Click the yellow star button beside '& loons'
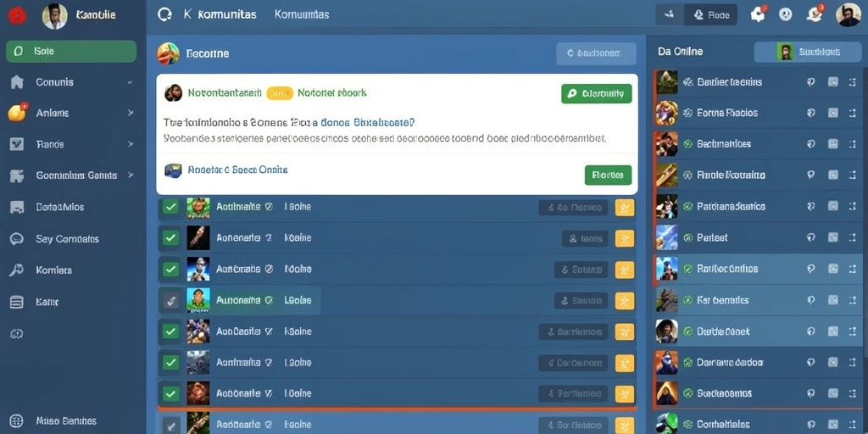 pyautogui.click(x=625, y=238)
